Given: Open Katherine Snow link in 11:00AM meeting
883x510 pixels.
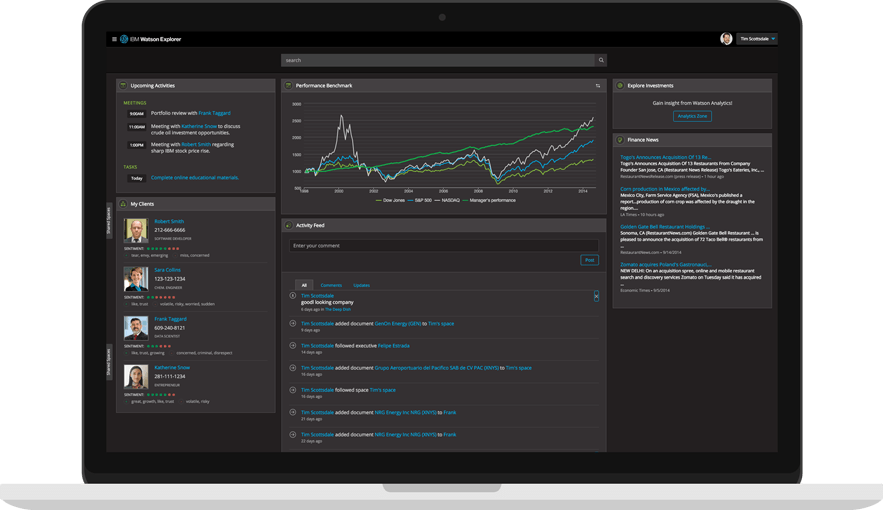Looking at the screenshot, I should click(x=199, y=127).
